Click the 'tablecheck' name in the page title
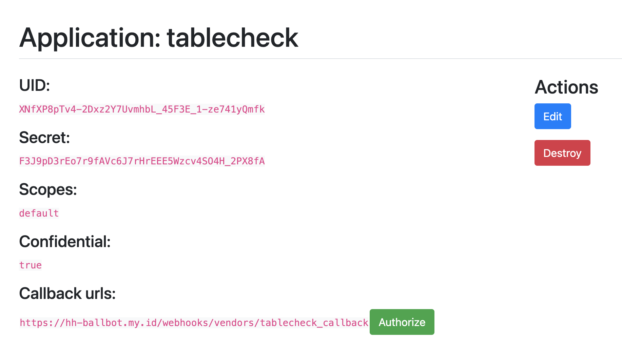Screen dimensions: 622x364 tap(232, 38)
